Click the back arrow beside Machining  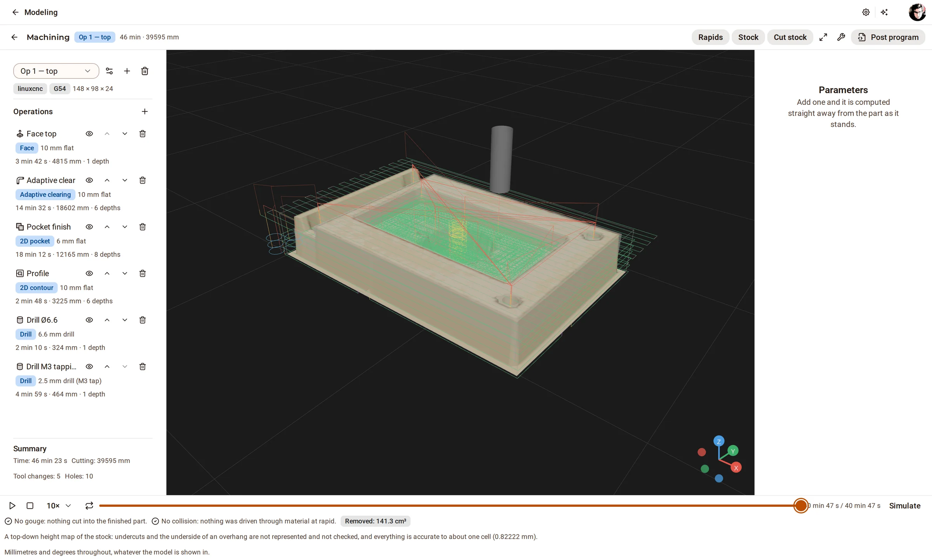(14, 37)
